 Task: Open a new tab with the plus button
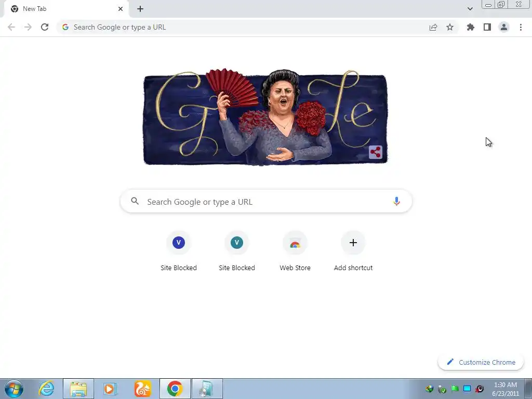pyautogui.click(x=140, y=9)
